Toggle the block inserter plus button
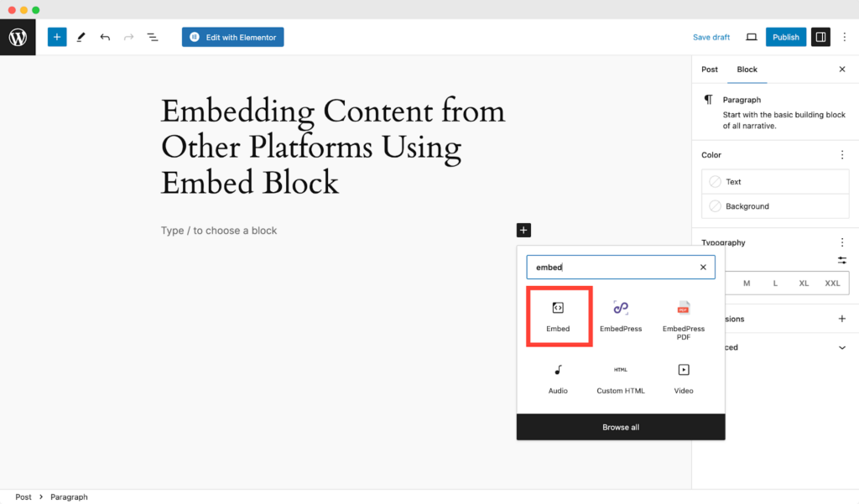The image size is (859, 504). click(57, 37)
